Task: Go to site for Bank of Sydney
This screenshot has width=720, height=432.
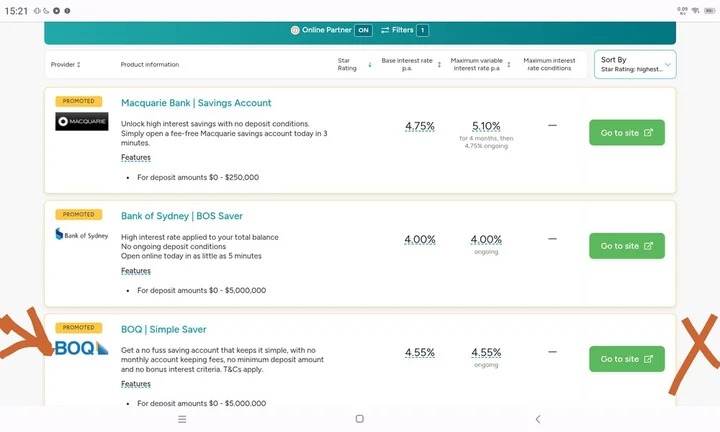Action: (626, 246)
